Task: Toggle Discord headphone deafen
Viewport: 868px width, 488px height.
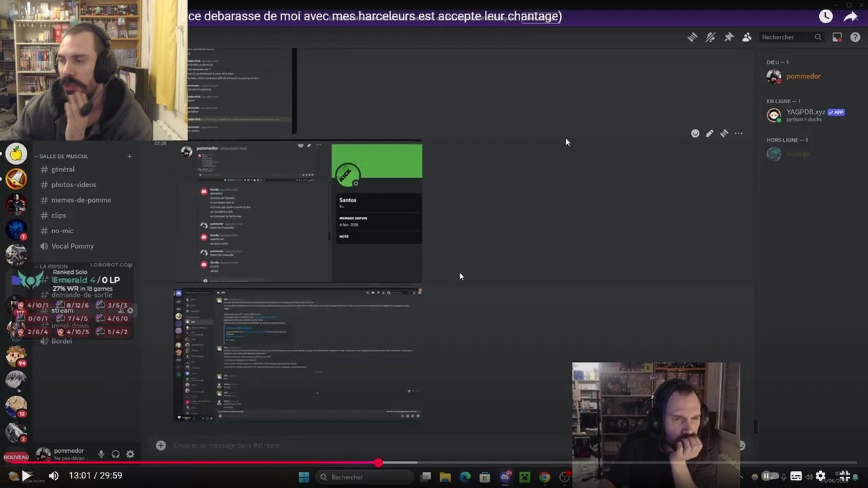Action: (115, 454)
